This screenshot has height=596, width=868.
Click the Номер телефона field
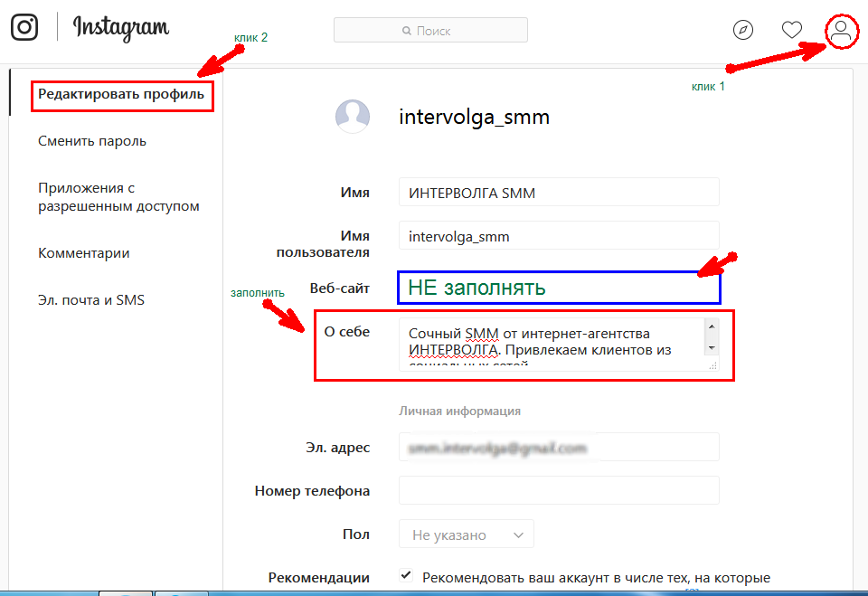(x=559, y=490)
